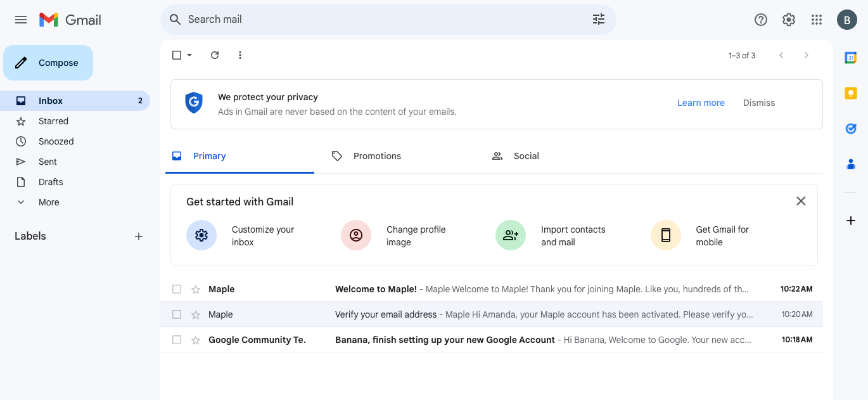
Task: Open the Starred folder
Action: (75, 121)
